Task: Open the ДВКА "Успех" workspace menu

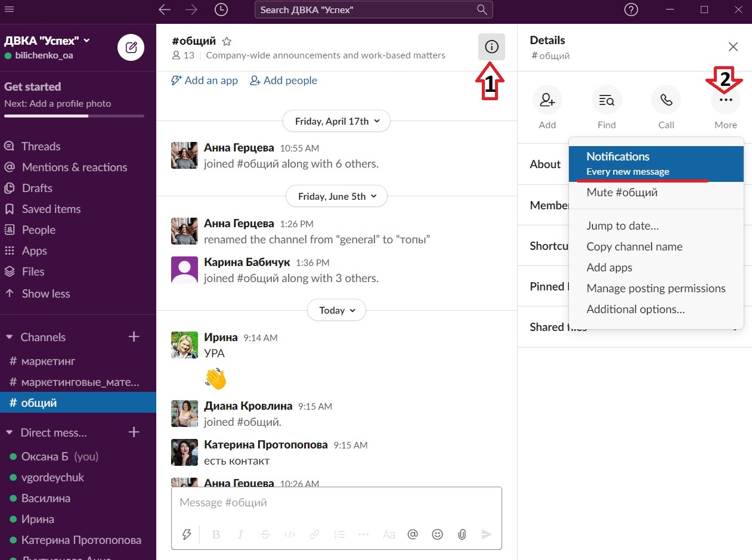Action: 47,41
